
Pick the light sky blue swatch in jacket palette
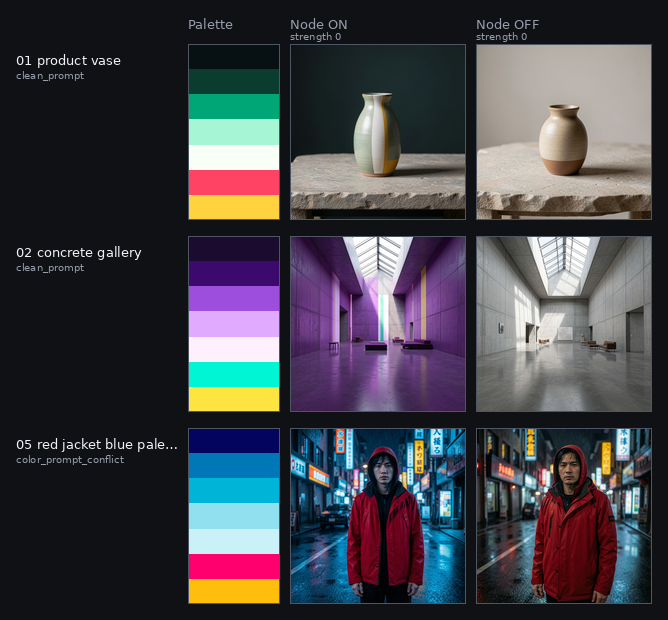click(x=234, y=516)
